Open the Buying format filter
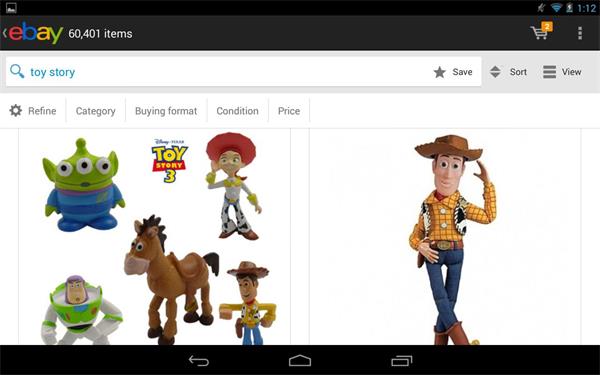The height and width of the screenshot is (375, 600). pyautogui.click(x=166, y=111)
